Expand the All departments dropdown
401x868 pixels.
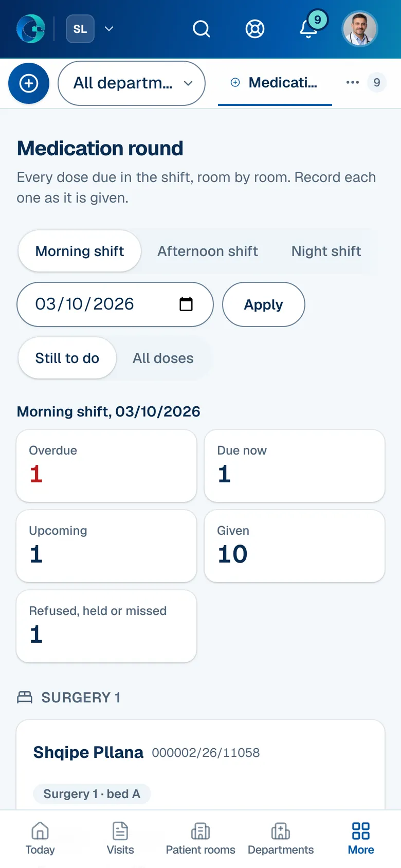(132, 83)
